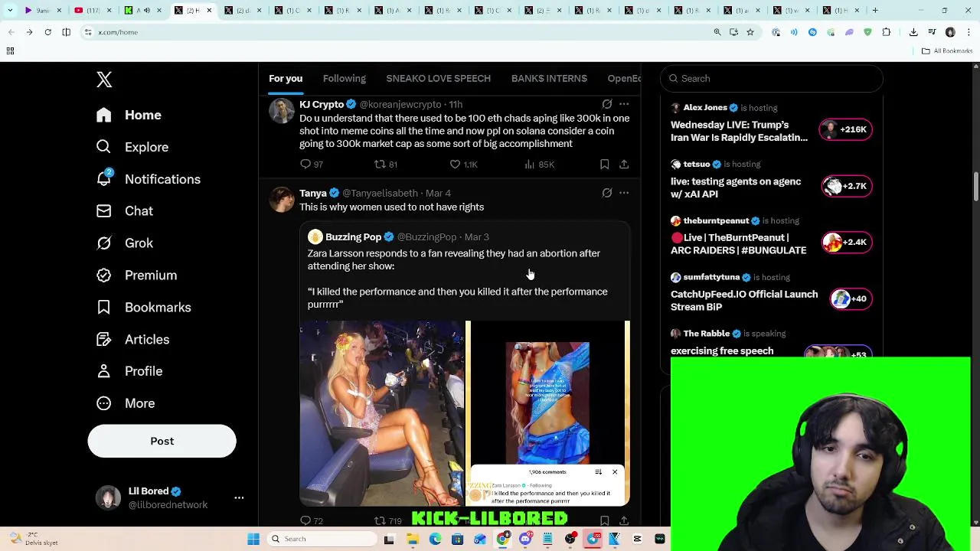Click the +2.7K listeners badge

tap(845, 186)
